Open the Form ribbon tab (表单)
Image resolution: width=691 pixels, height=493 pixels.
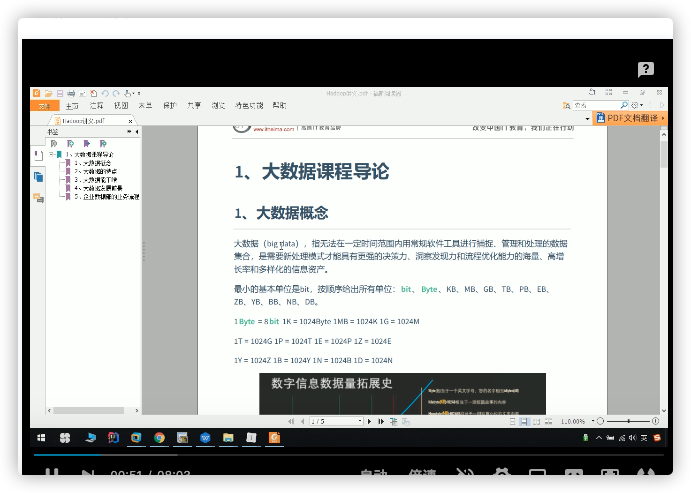coord(145,106)
